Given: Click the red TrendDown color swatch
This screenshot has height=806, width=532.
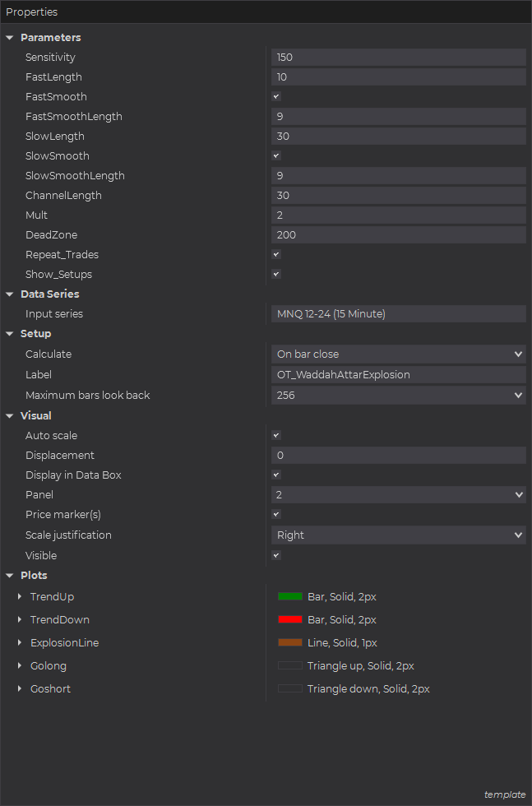Looking at the screenshot, I should [290, 620].
